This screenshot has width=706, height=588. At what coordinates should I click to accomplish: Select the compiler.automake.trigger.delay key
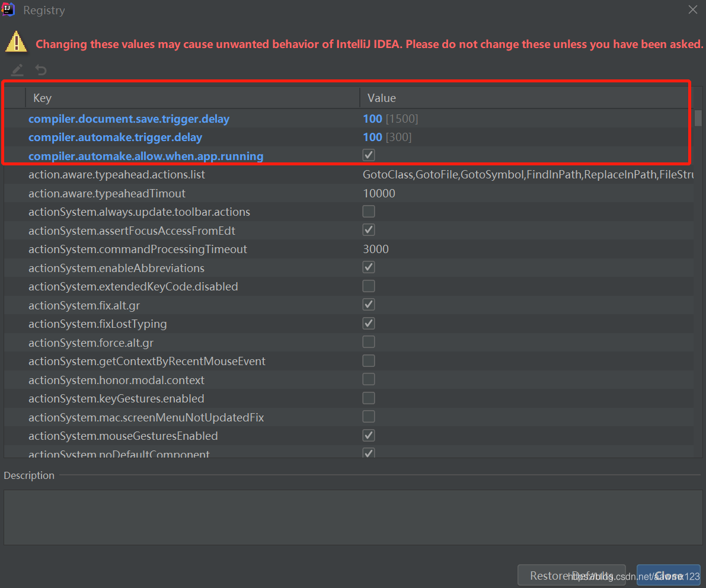115,138
